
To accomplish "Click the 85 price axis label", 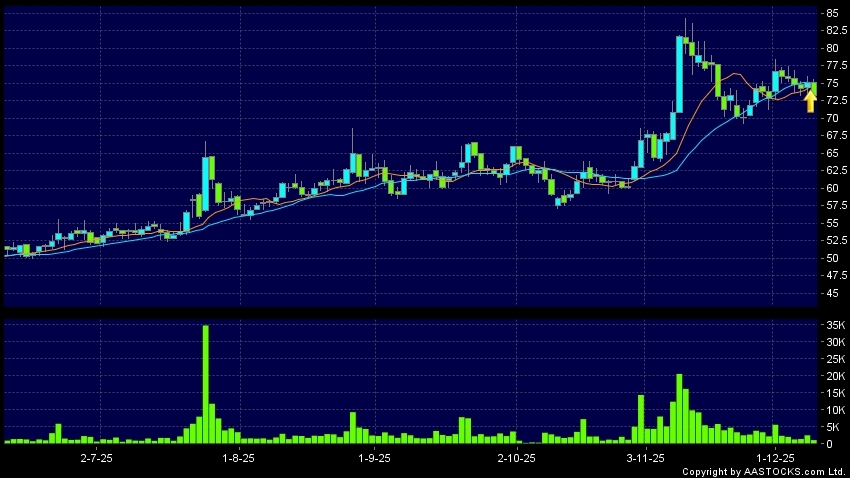I will click(x=832, y=13).
